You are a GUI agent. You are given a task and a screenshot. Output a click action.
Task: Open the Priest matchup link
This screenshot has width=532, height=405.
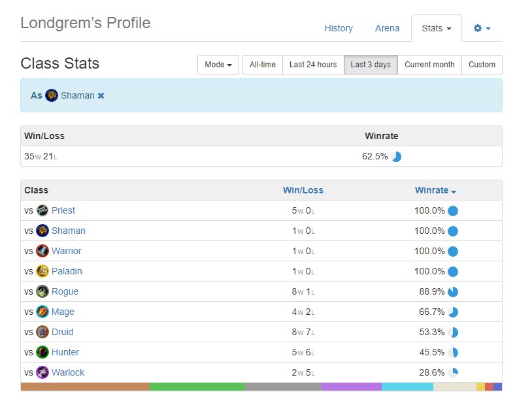point(63,210)
